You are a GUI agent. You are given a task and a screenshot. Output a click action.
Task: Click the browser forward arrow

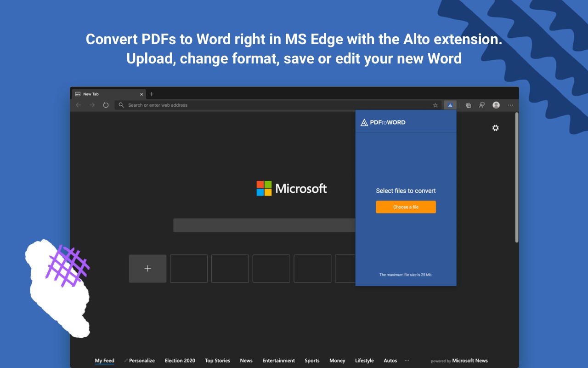point(92,105)
